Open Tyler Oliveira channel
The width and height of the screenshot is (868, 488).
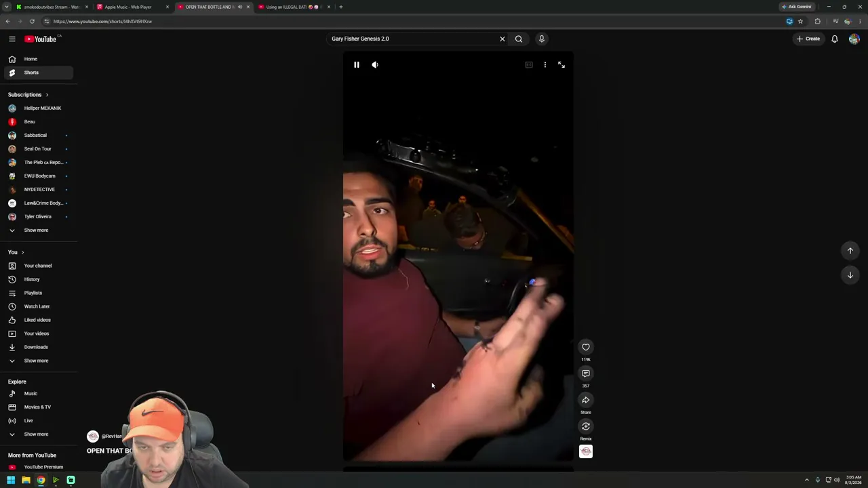pyautogui.click(x=38, y=217)
